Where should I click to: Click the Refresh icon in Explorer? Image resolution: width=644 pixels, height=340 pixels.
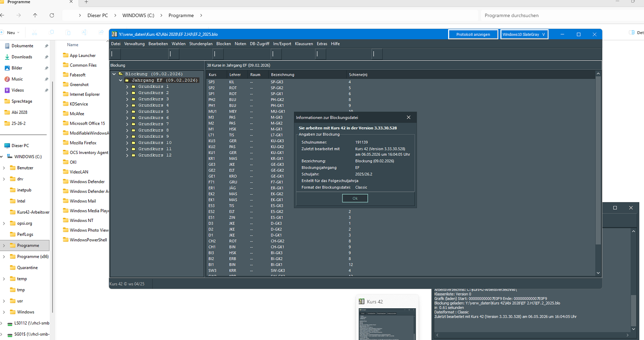[52, 16]
